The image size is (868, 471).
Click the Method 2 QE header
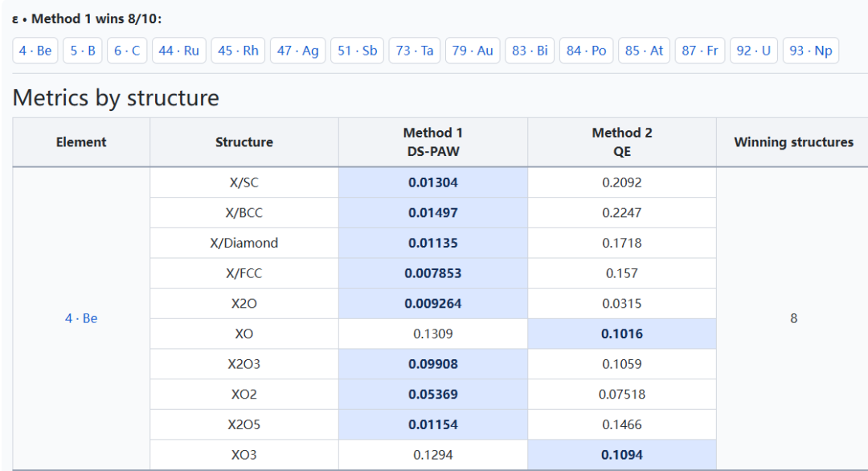(621, 142)
